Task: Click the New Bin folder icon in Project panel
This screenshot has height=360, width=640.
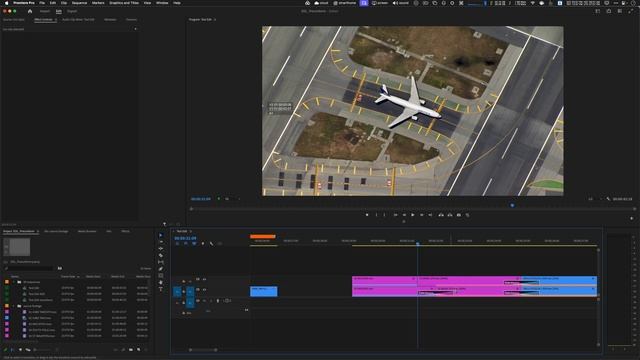Action: click(131, 349)
